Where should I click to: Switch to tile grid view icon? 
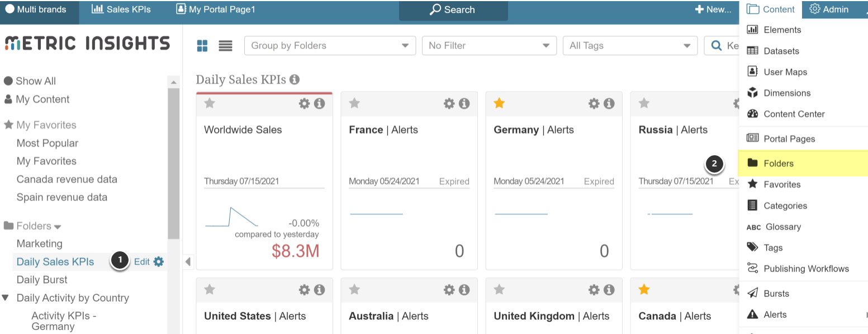pyautogui.click(x=202, y=46)
